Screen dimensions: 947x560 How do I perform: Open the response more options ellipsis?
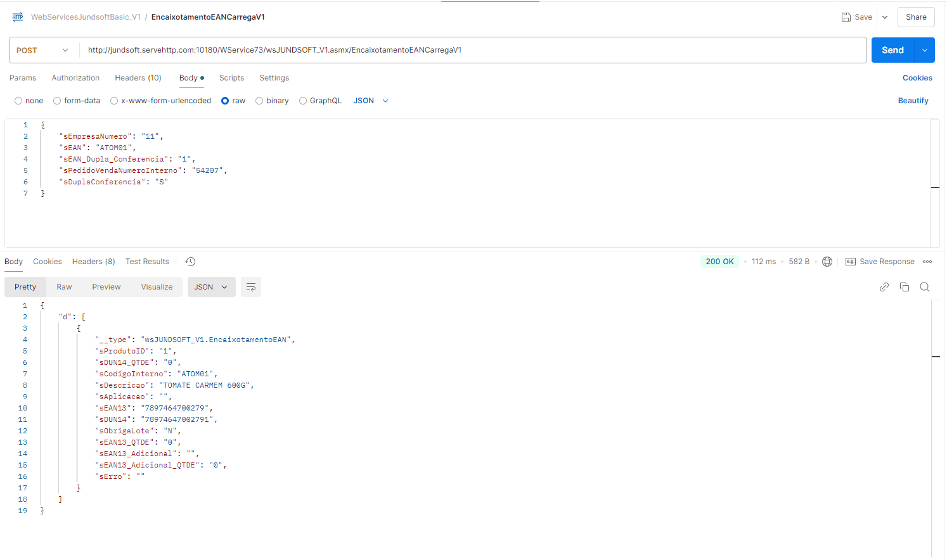click(x=927, y=262)
